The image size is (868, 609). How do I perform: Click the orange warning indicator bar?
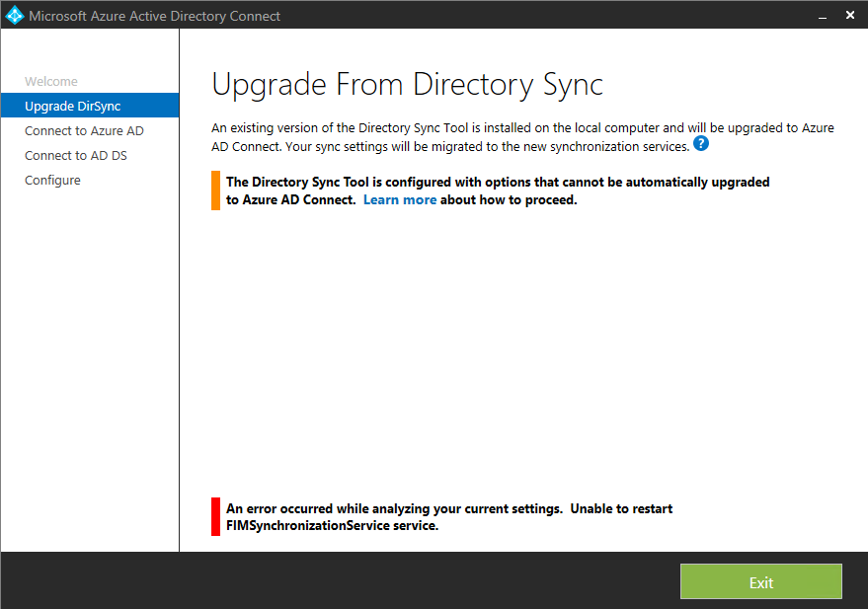click(x=215, y=190)
